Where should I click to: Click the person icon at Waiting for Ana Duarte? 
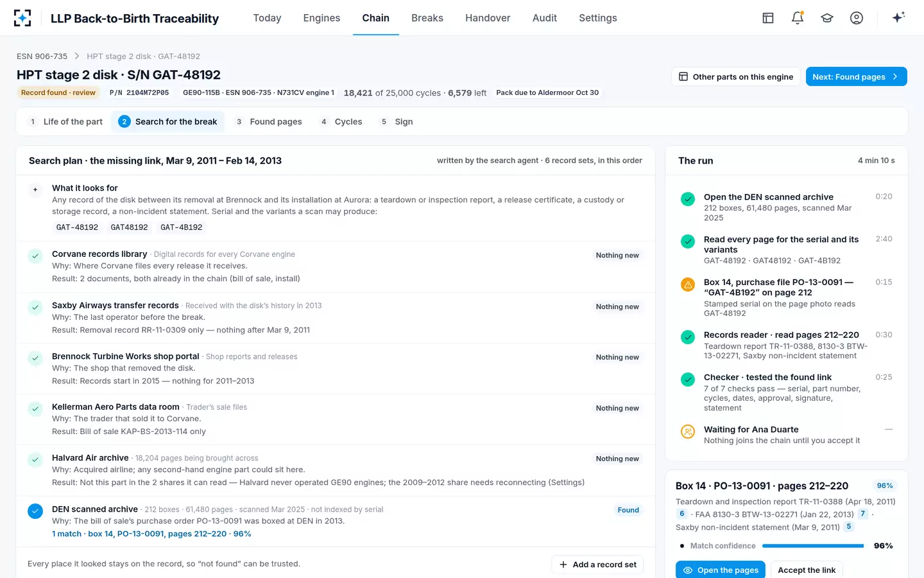pyautogui.click(x=688, y=432)
